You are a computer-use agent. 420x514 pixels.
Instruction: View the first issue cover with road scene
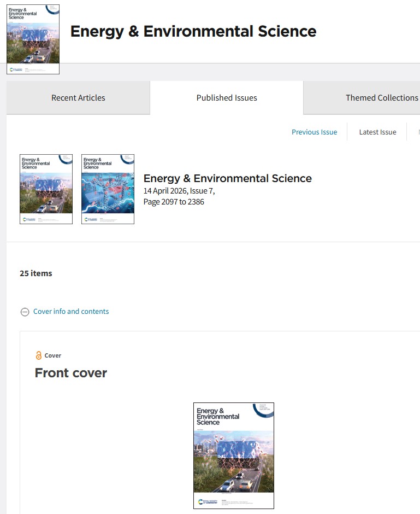coord(46,189)
